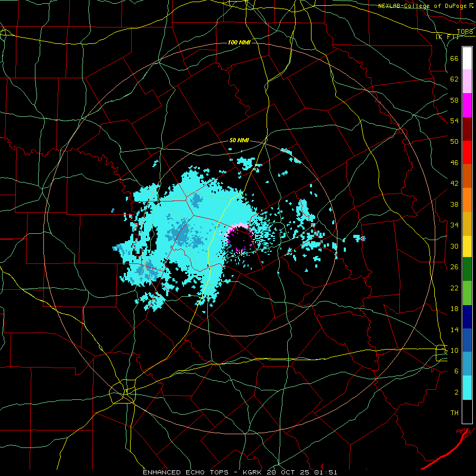476x476 pixels.
Task: Select the dark green legend swatch
Action: coord(467,269)
